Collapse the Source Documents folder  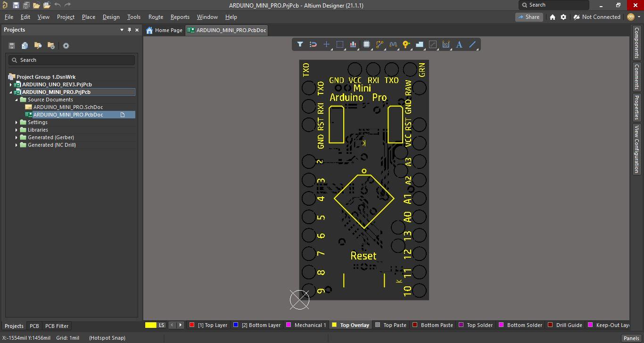point(17,100)
